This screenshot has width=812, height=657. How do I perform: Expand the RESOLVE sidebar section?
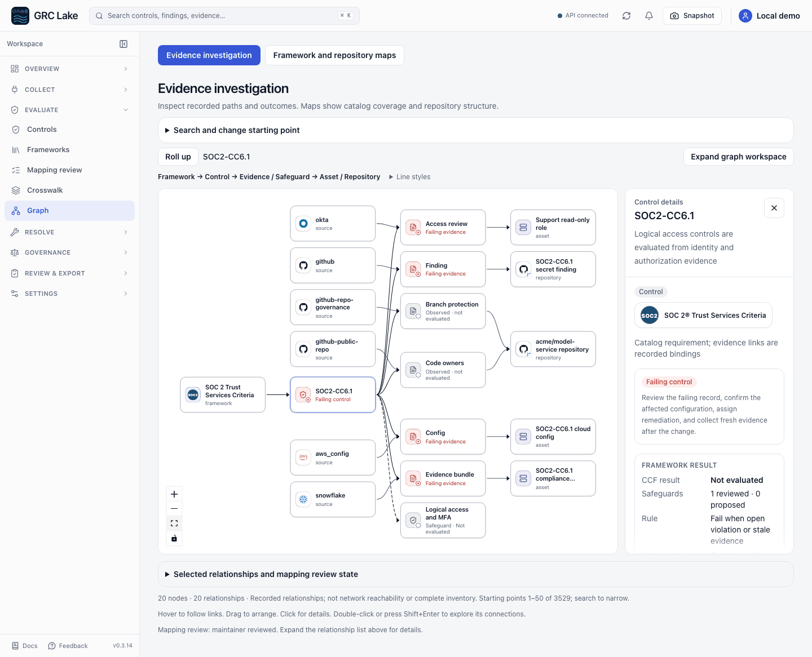tap(69, 232)
